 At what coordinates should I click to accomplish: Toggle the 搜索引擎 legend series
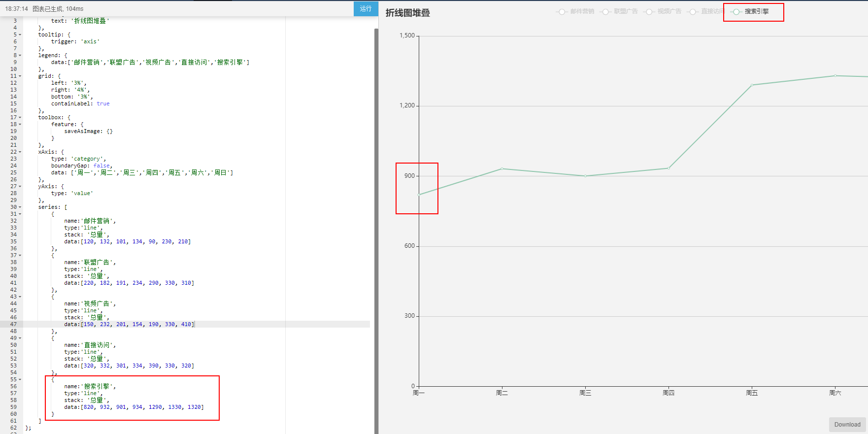pos(750,11)
